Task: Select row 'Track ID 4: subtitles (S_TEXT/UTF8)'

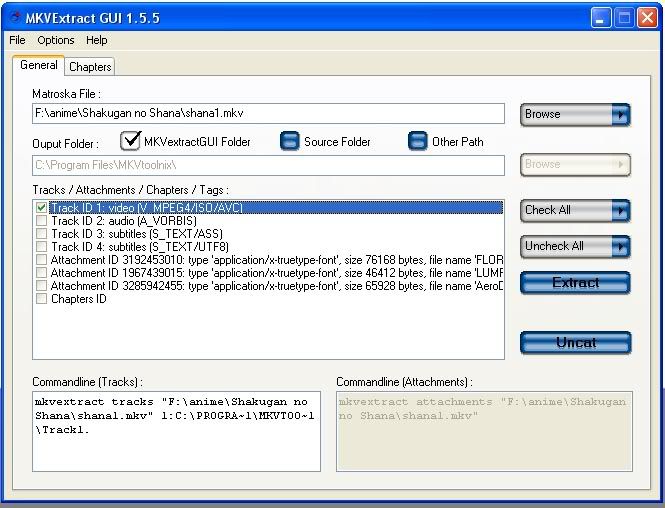Action: (x=140, y=247)
